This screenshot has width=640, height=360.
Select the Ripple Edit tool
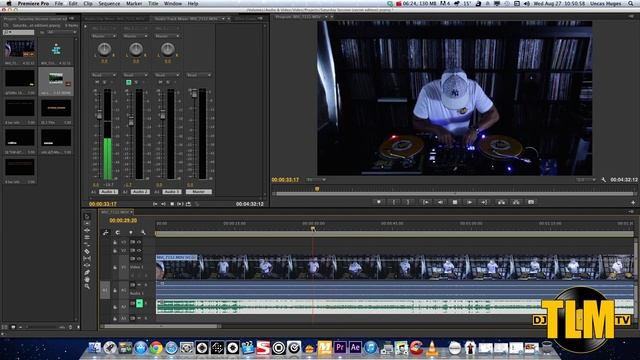click(87, 230)
